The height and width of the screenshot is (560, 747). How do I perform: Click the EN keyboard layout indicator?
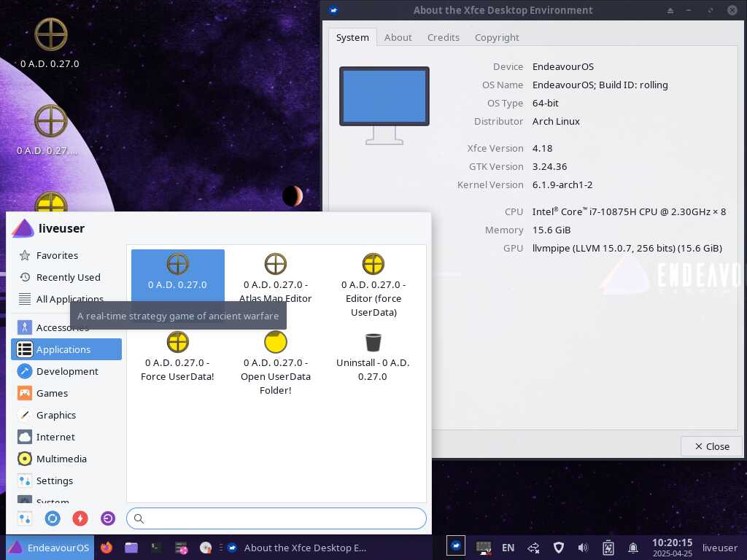click(508, 548)
